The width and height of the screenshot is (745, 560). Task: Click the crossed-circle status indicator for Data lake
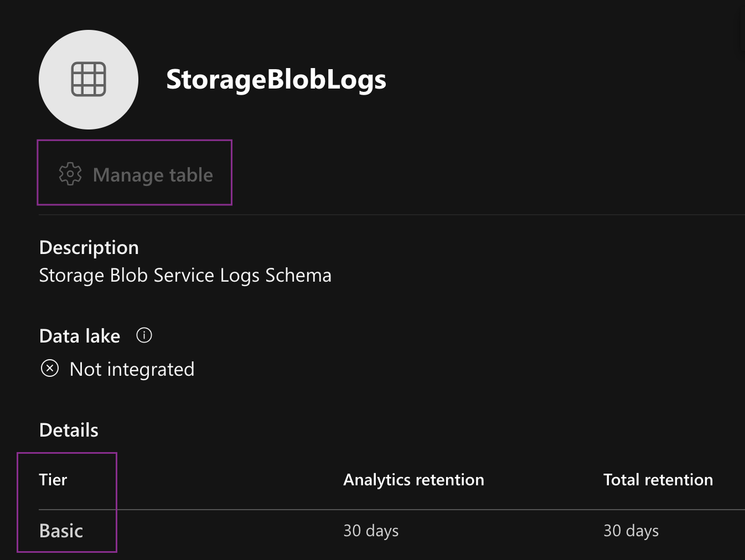[50, 368]
